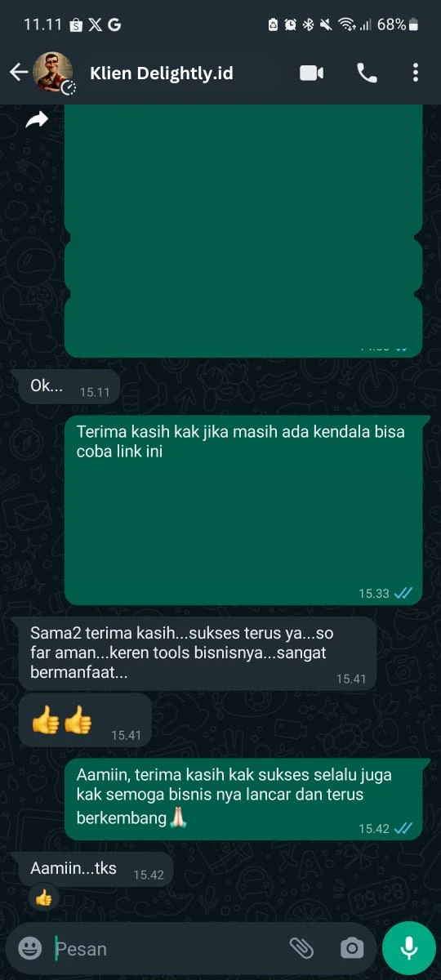Select the "Sama2 terima kasih" message
This screenshot has height=980, width=441.
point(198,653)
